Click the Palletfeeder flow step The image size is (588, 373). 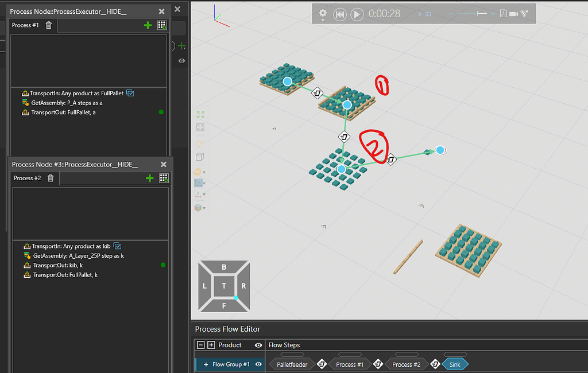point(292,364)
